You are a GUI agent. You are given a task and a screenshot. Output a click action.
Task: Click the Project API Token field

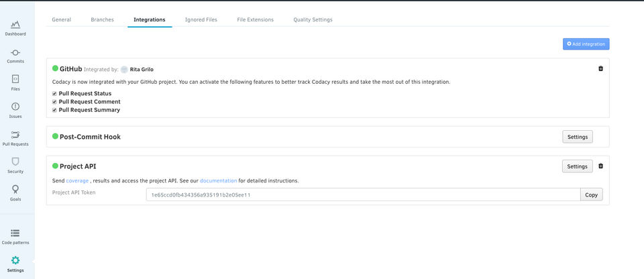[362, 194]
